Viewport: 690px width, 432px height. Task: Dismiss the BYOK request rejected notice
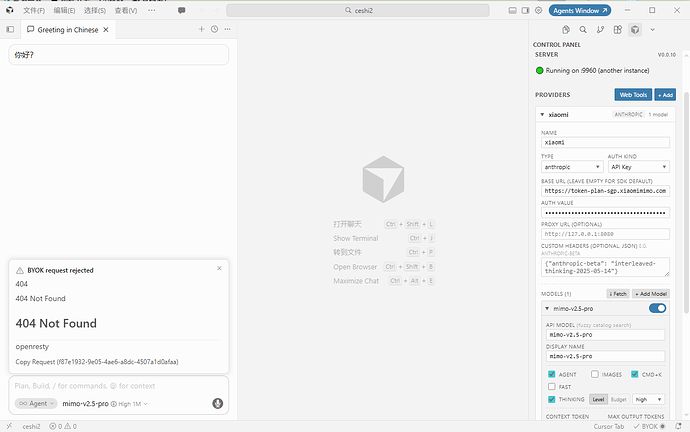[x=219, y=268]
